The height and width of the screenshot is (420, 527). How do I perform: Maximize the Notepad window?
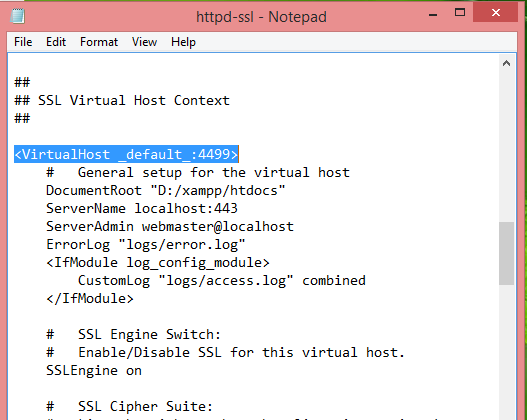[x=460, y=13]
